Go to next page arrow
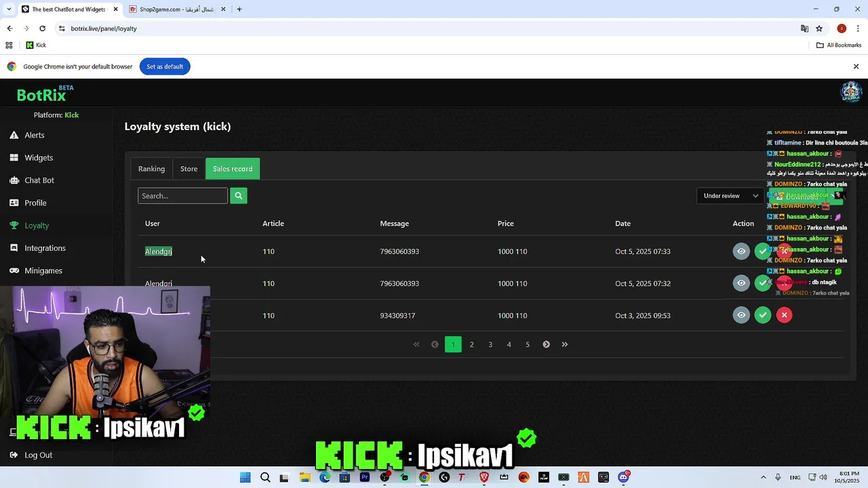 [x=546, y=344]
